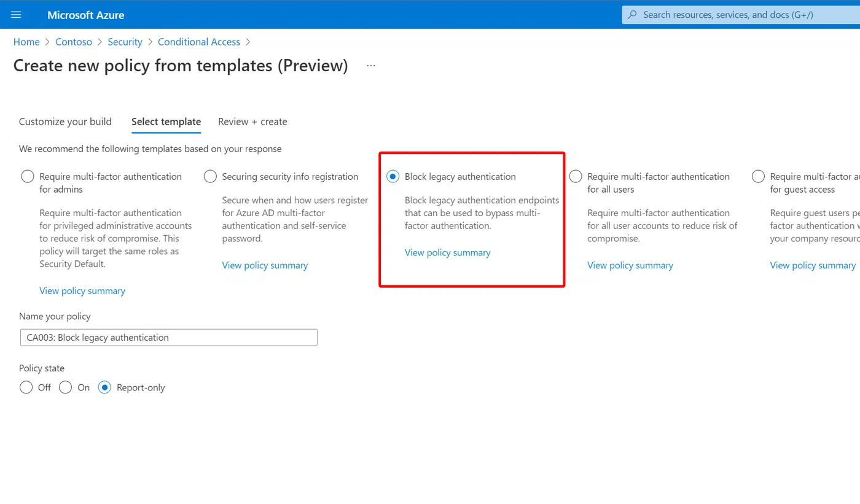Open Conditional Access breadcrumb
The width and height of the screenshot is (860, 504).
(199, 42)
